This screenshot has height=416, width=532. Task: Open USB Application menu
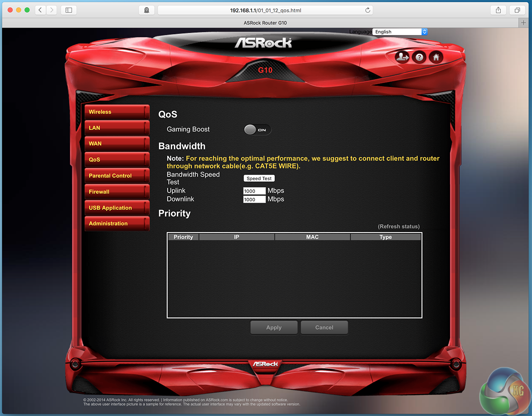pyautogui.click(x=117, y=208)
